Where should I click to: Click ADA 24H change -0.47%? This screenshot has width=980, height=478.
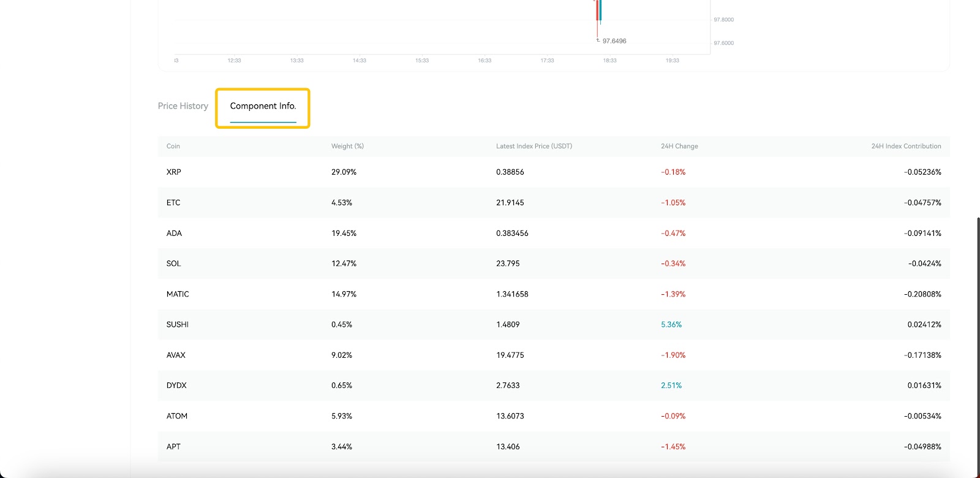tap(673, 233)
